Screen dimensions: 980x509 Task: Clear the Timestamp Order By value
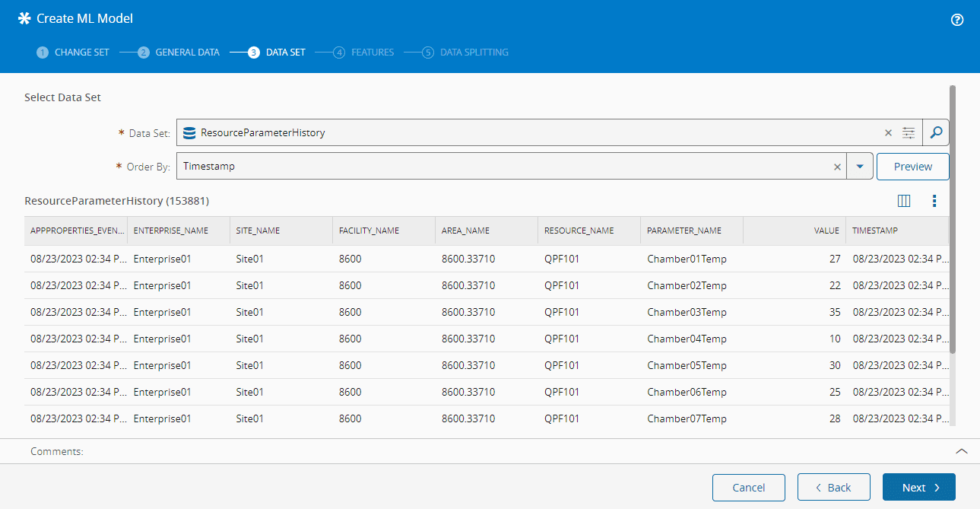tap(837, 167)
